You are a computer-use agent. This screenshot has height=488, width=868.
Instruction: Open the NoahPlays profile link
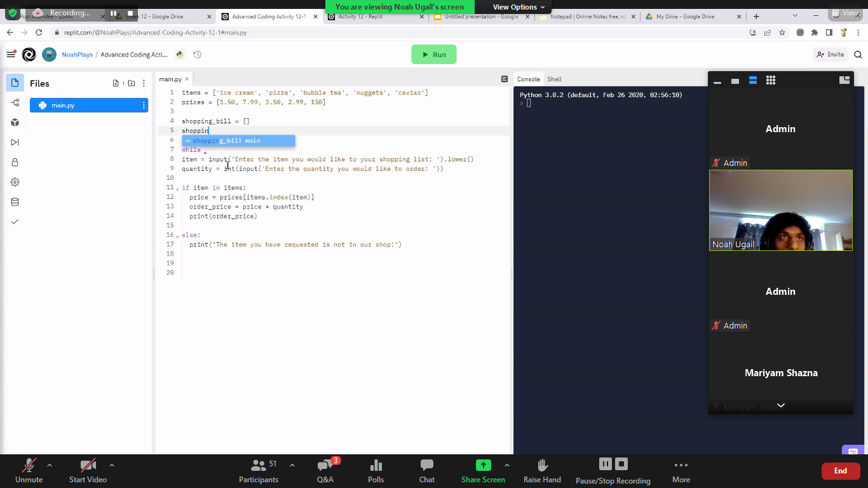[77, 55]
